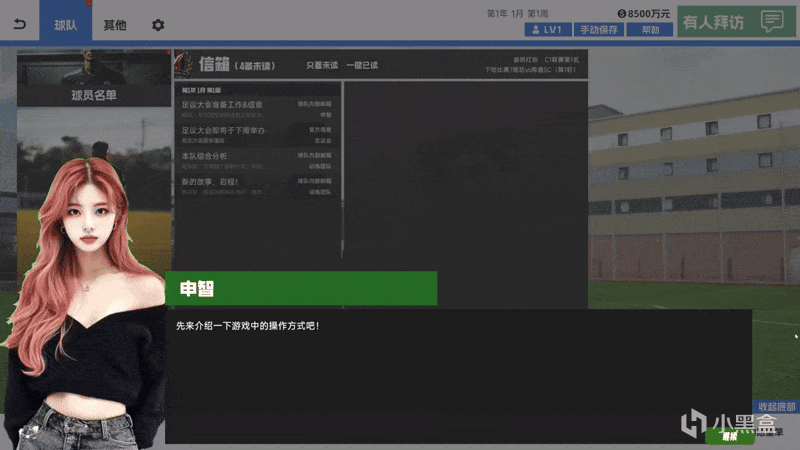This screenshot has width=800, height=450.
Task: Click the dialogue text 先来介绍一下游戏中的操作方式吧!
Action: tap(247, 326)
